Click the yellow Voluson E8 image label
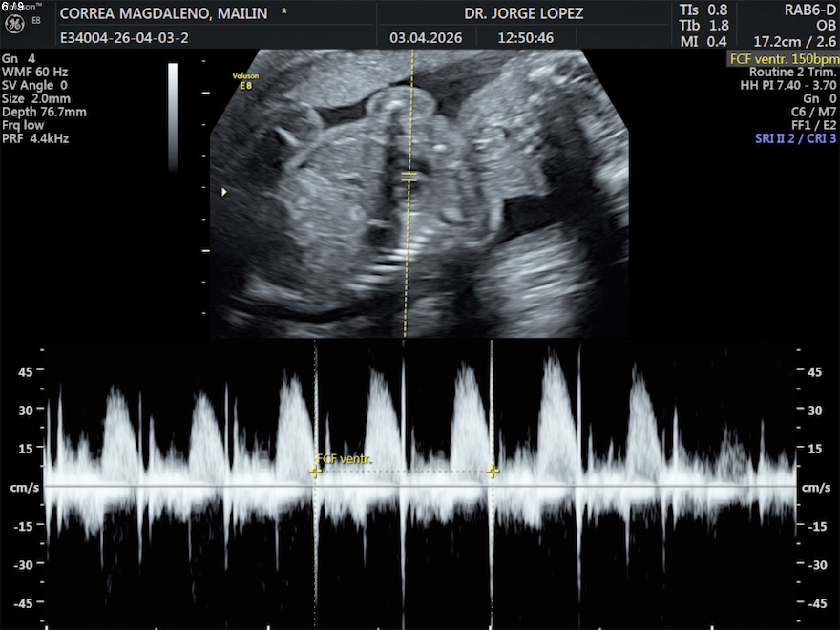This screenshot has width=840, height=630. pyautogui.click(x=245, y=81)
